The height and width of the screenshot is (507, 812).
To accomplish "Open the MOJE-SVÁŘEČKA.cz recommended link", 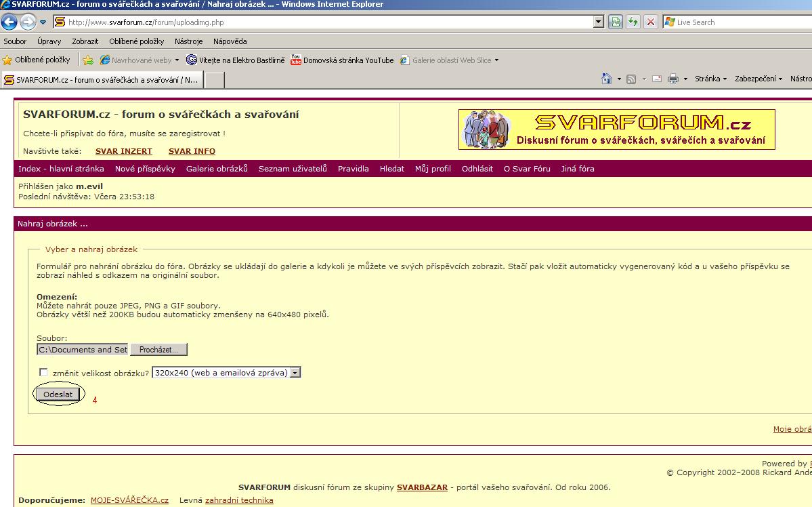I will 129,500.
